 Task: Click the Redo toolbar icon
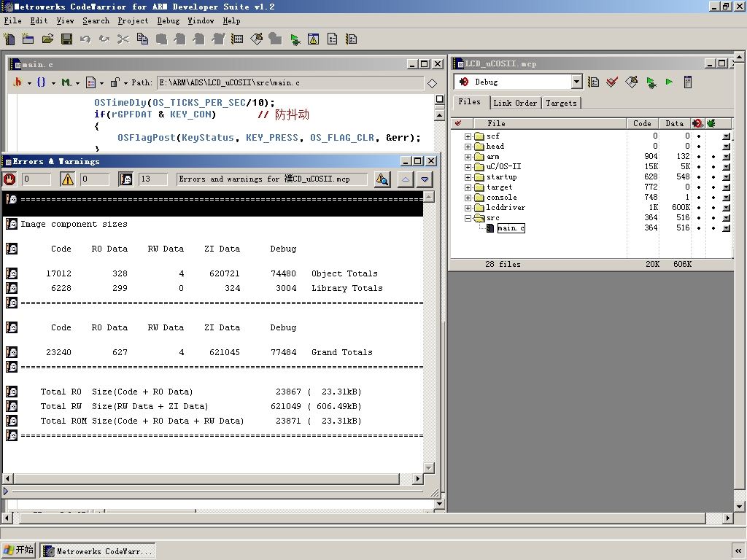point(104,39)
